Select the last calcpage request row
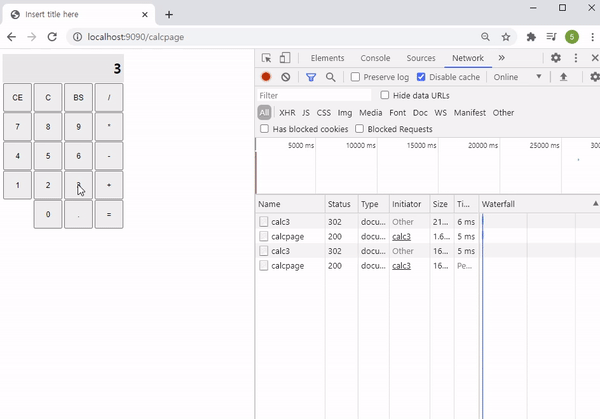600x419 pixels. point(367,266)
